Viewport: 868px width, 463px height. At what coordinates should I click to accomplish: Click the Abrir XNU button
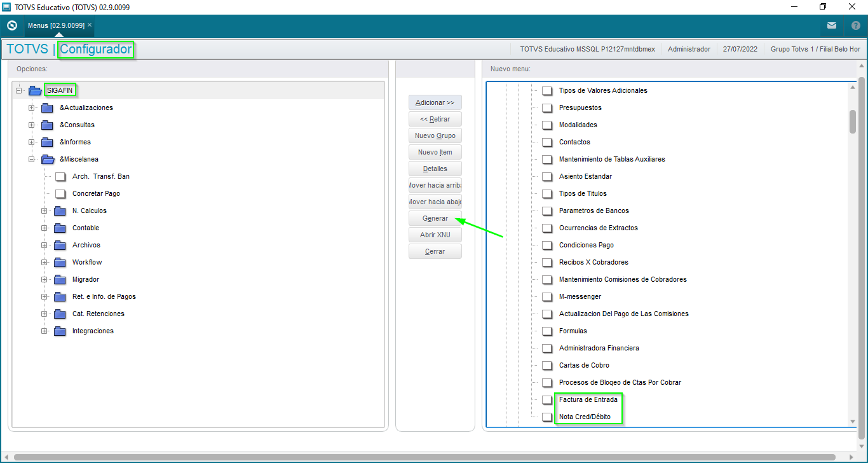[x=435, y=235]
